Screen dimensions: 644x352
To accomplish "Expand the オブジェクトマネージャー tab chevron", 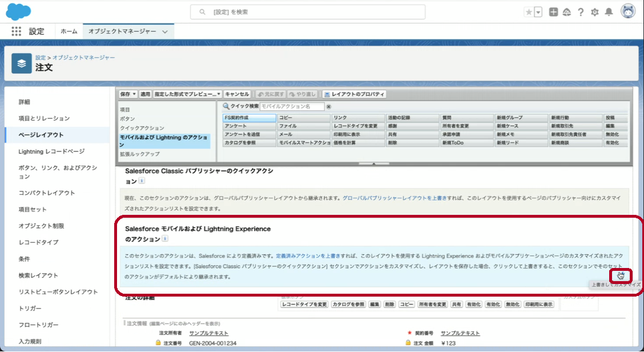I will coord(164,31).
